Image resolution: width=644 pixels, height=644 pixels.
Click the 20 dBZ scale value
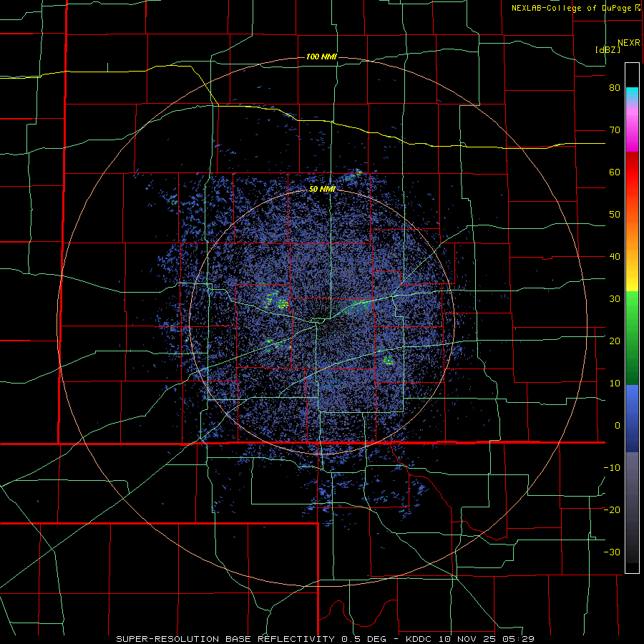615,341
